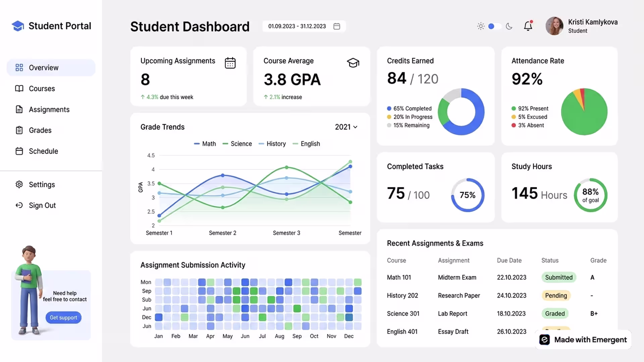Click the moon dark-mode icon
The width and height of the screenshot is (644, 362).
pyautogui.click(x=509, y=26)
